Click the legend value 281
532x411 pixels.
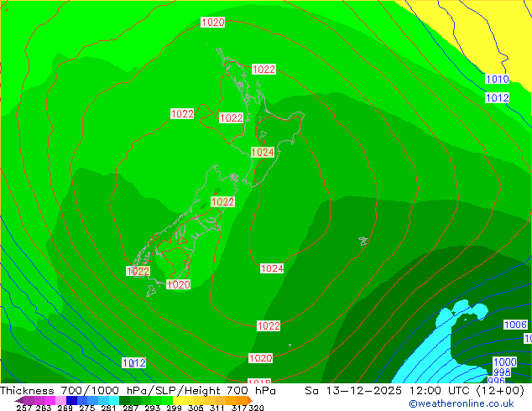pyautogui.click(x=108, y=408)
